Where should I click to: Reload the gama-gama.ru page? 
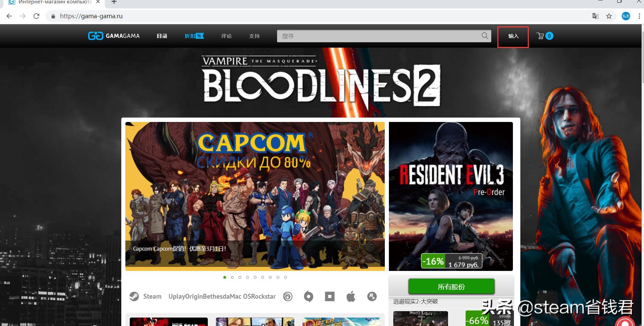pos(36,16)
